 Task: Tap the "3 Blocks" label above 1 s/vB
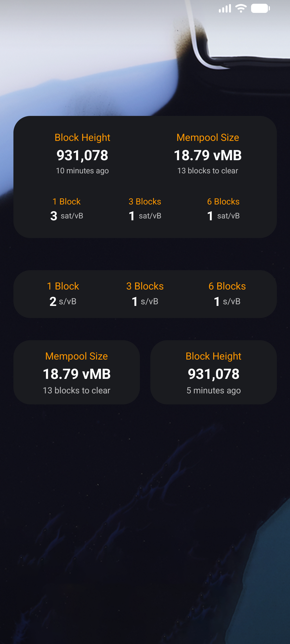[145, 286]
